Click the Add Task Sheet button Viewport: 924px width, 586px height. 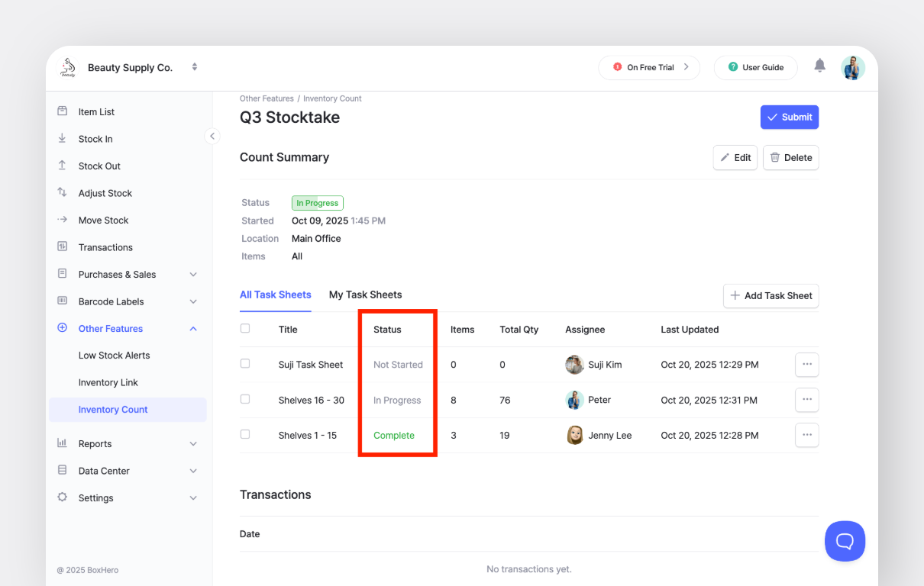tap(771, 296)
